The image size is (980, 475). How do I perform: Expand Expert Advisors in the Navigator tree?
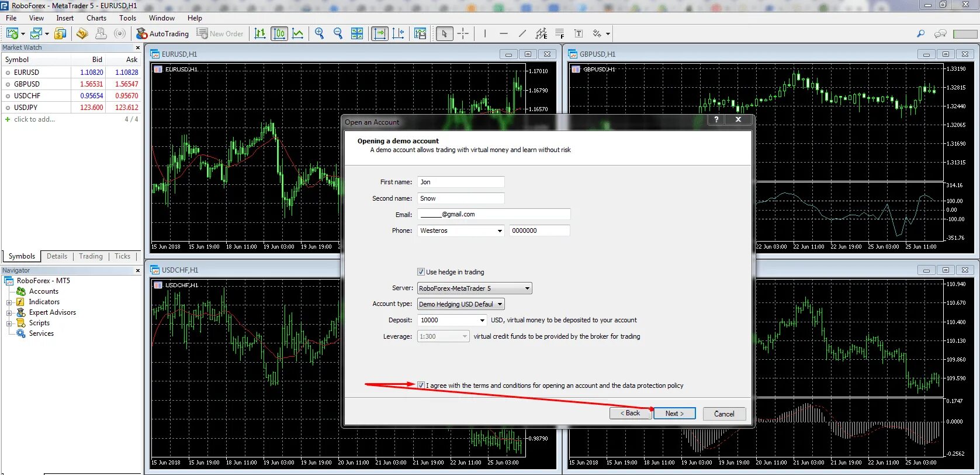(x=9, y=313)
